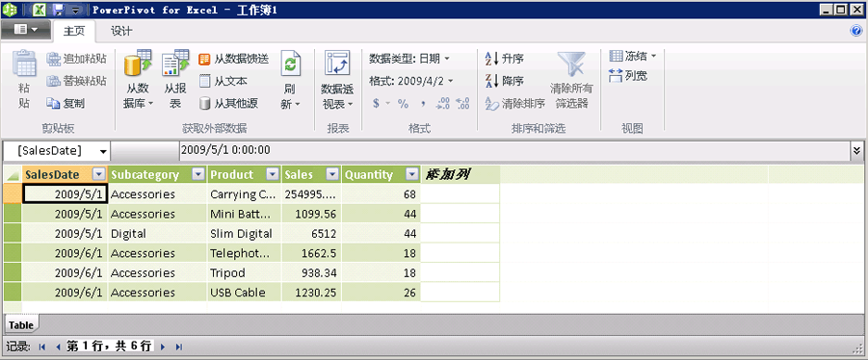Open From Database (从数据库) import
This screenshot has width=868, height=360.
[138, 79]
